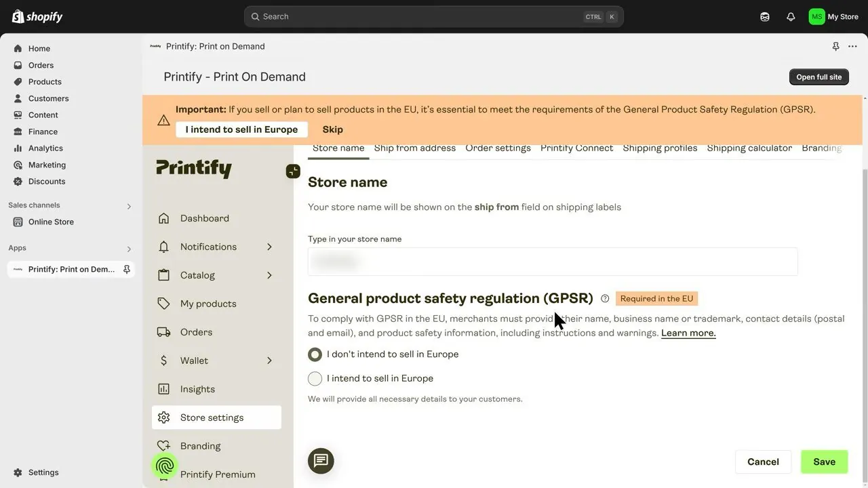Open the notifications bell in Shopify top bar
The width and height of the screenshot is (868, 488).
[791, 17]
